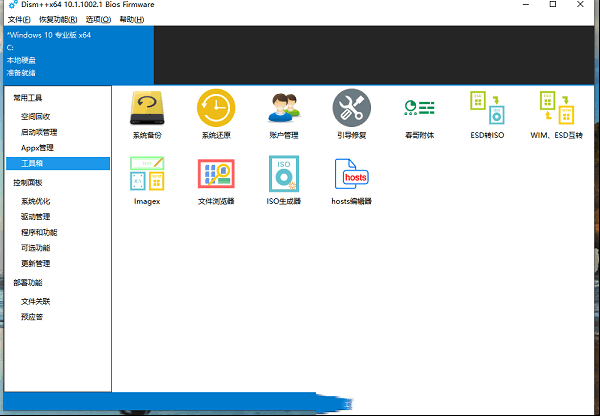Open 更新管理 update management
This screenshot has height=416, width=600.
click(36, 263)
